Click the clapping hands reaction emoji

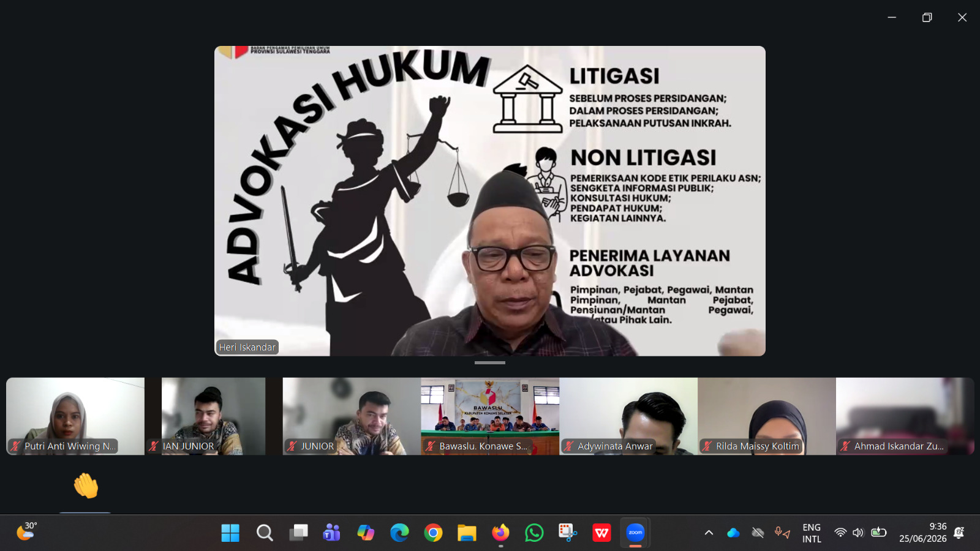point(86,485)
